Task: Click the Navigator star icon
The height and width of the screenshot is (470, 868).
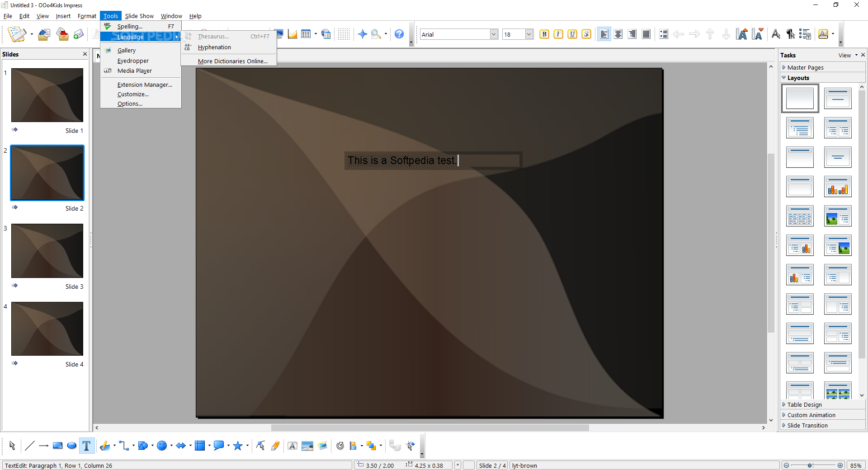Action: click(363, 34)
